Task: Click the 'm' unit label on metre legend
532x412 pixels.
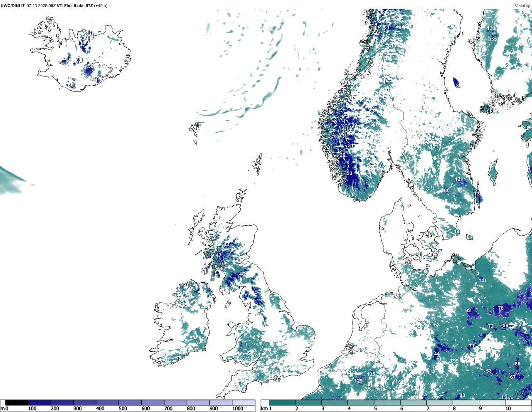Action: [2, 409]
